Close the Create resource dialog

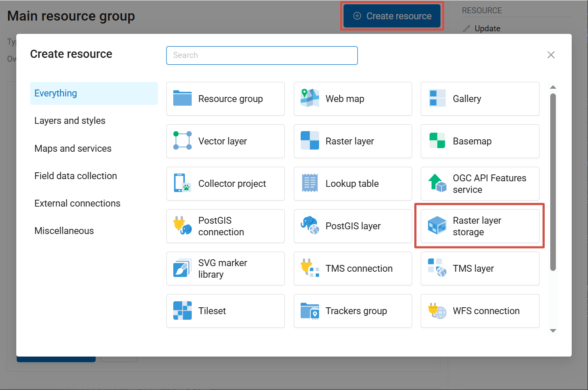pos(551,55)
